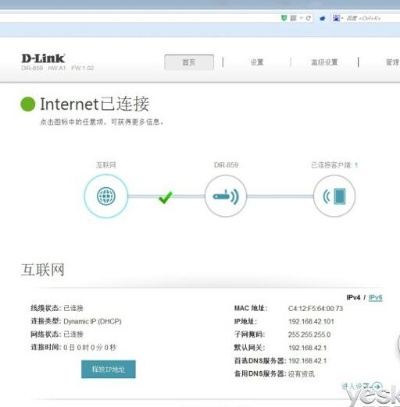Open the search engine selector icon
This screenshot has height=407, width=400.
coord(336,18)
